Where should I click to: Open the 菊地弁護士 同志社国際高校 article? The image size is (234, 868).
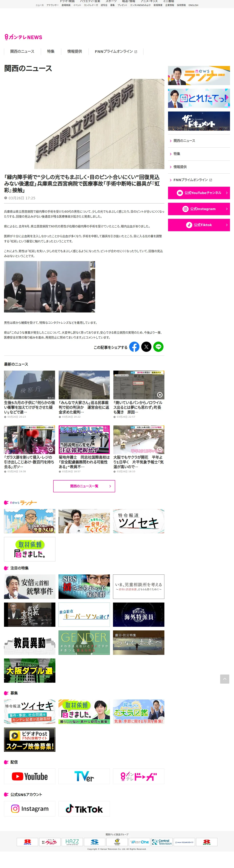(84, 449)
